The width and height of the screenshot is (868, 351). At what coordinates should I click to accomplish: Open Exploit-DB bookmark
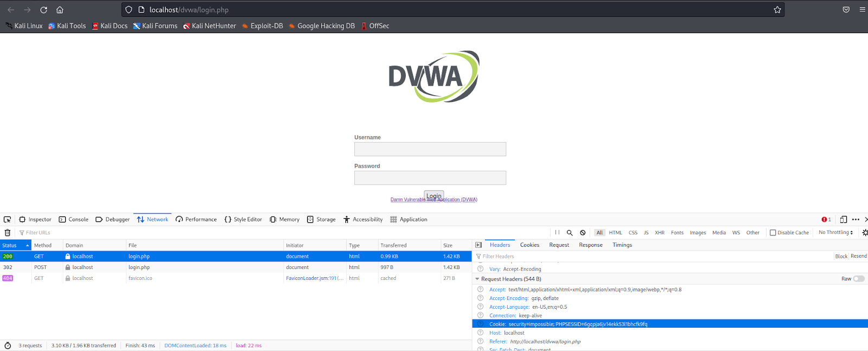(262, 26)
